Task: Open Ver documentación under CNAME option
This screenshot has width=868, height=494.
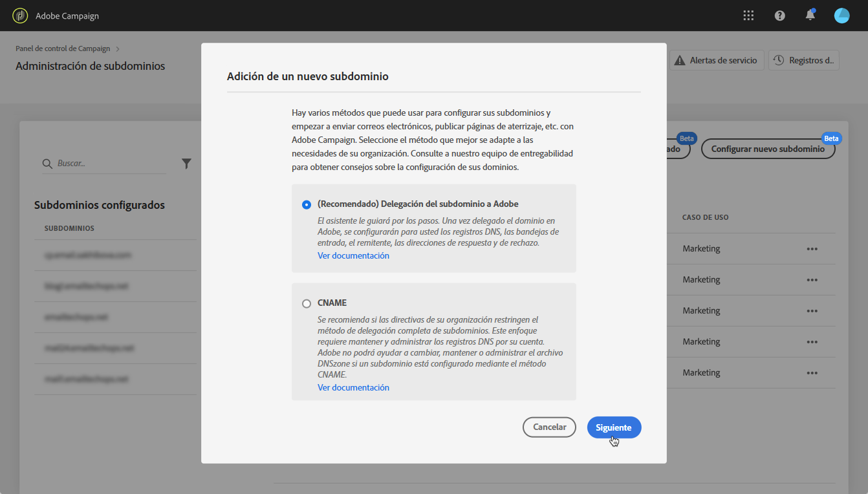Action: tap(353, 387)
